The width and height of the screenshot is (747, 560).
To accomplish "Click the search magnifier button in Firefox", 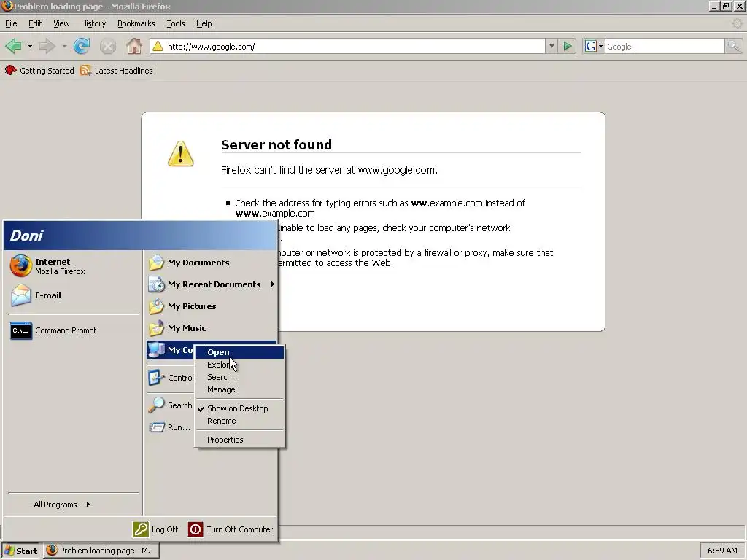I will pos(733,46).
